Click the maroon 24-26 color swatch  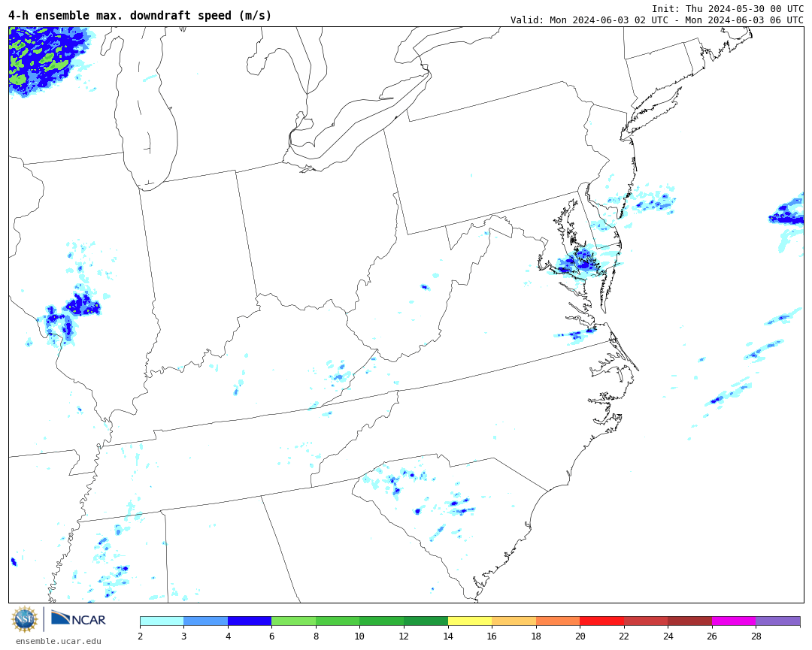[x=689, y=621]
